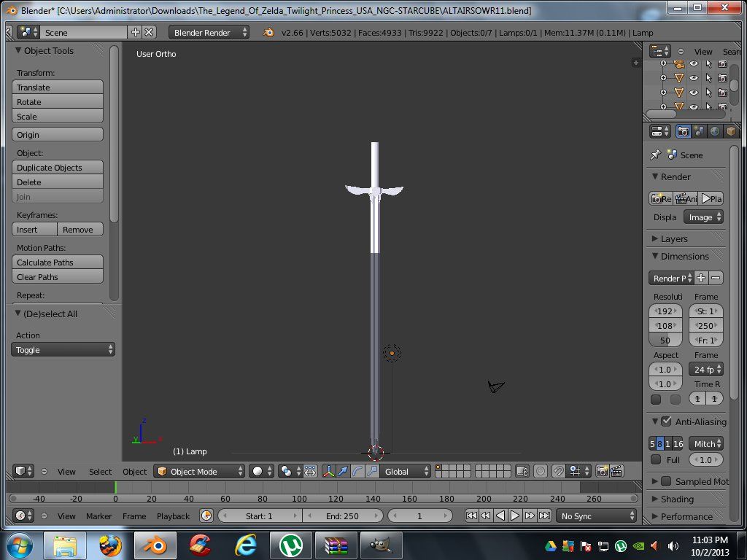Click the Calculate Paths button
The image size is (747, 560).
(x=58, y=262)
